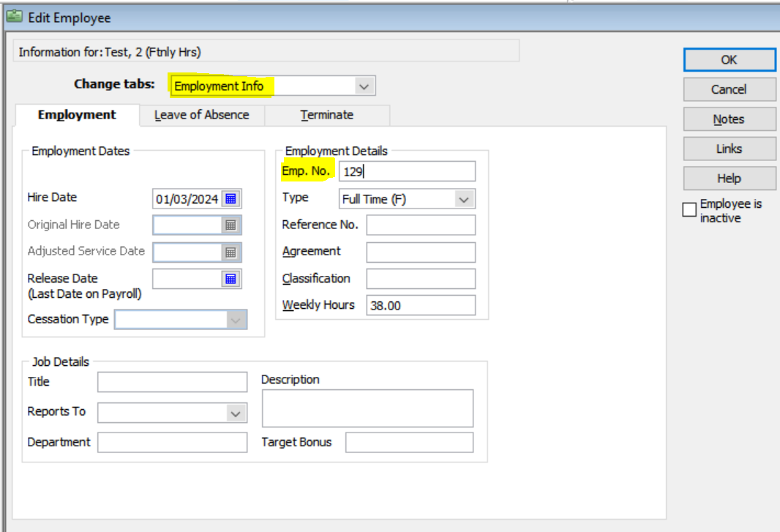The height and width of the screenshot is (532, 780).
Task: Open the employment Type dropdown
Action: pyautogui.click(x=464, y=200)
